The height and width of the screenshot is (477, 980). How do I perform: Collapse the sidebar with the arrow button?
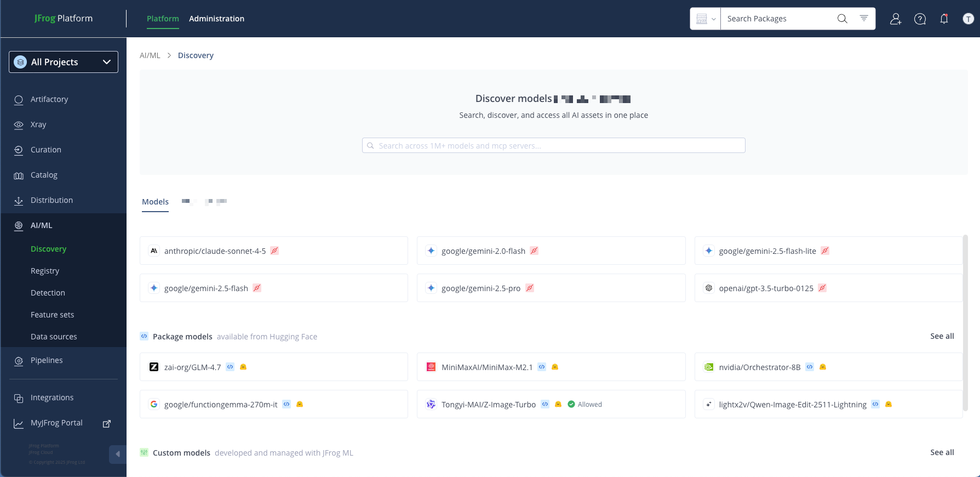click(x=118, y=454)
